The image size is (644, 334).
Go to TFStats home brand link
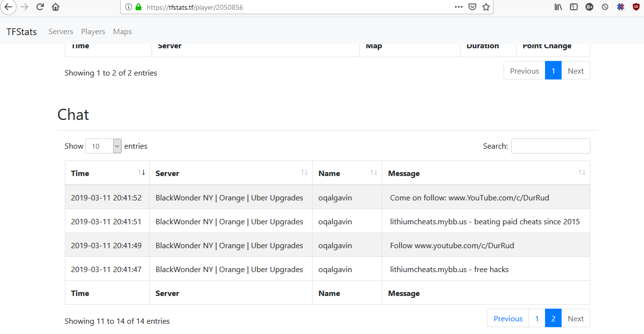click(21, 32)
